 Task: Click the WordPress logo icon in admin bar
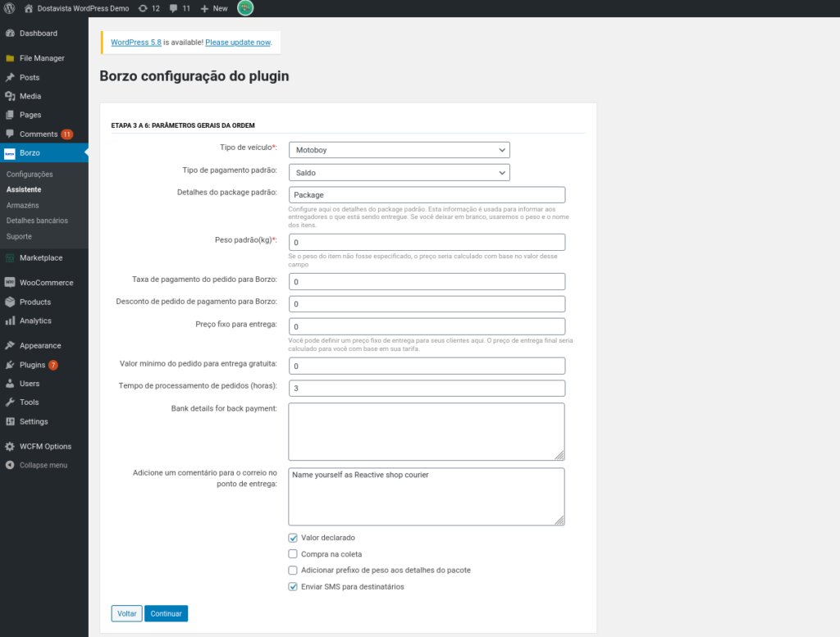pos(10,8)
